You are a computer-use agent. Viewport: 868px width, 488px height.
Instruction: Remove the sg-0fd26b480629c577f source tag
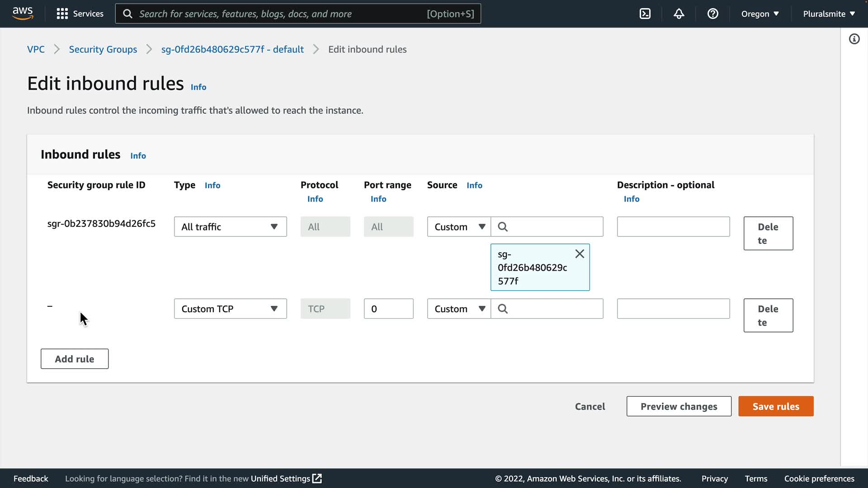coord(580,254)
